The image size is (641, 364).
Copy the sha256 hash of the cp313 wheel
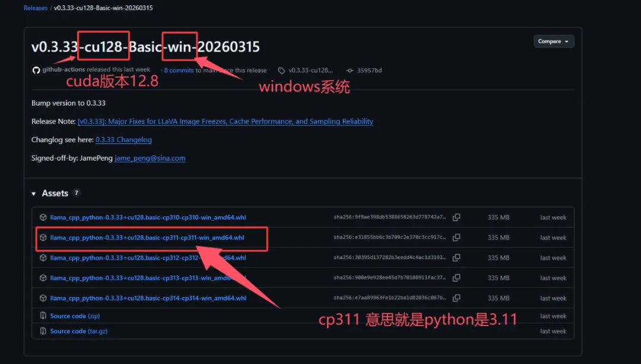(x=456, y=278)
